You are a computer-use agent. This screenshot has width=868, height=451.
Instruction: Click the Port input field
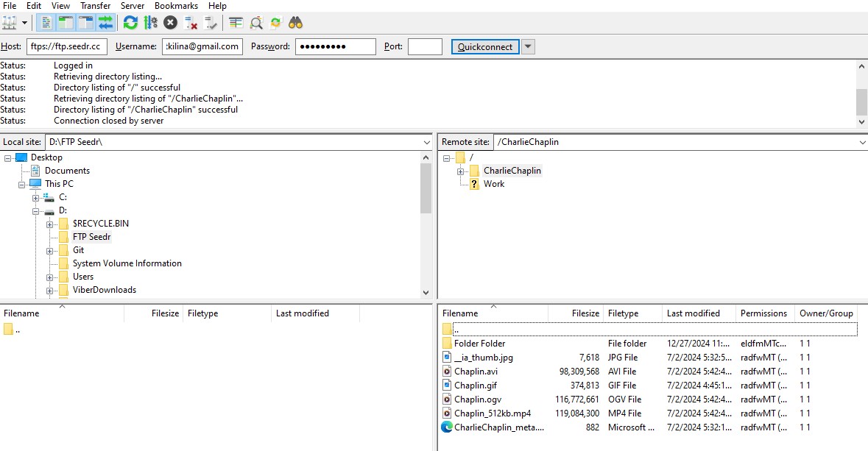(x=425, y=46)
